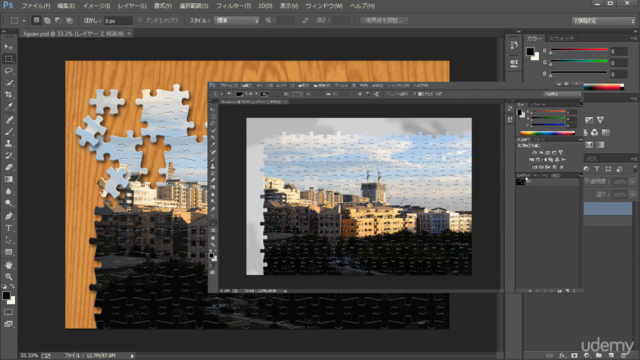Image resolution: width=640 pixels, height=360 pixels.
Task: Click the layer style fx button
Action: 562,356
